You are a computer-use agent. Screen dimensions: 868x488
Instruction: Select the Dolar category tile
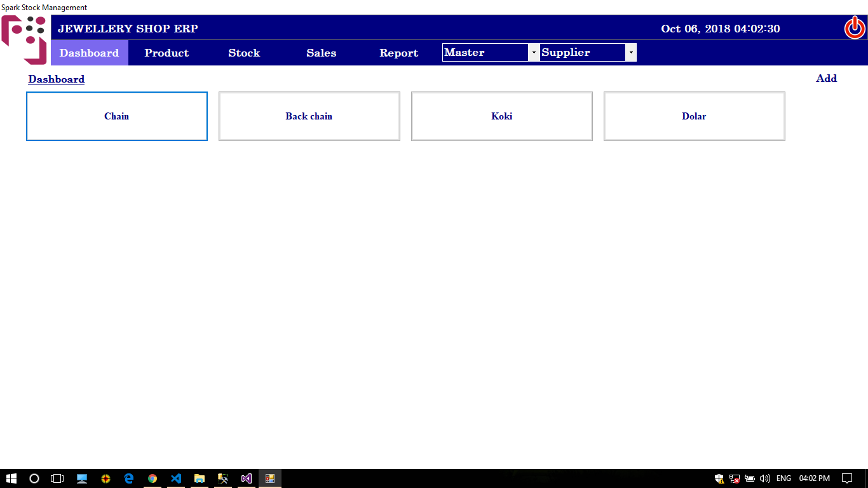click(695, 116)
